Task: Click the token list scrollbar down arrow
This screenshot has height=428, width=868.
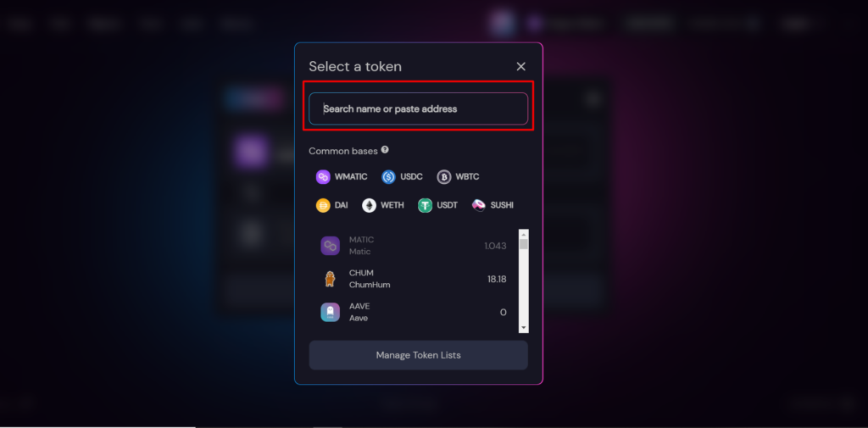Action: pos(524,328)
